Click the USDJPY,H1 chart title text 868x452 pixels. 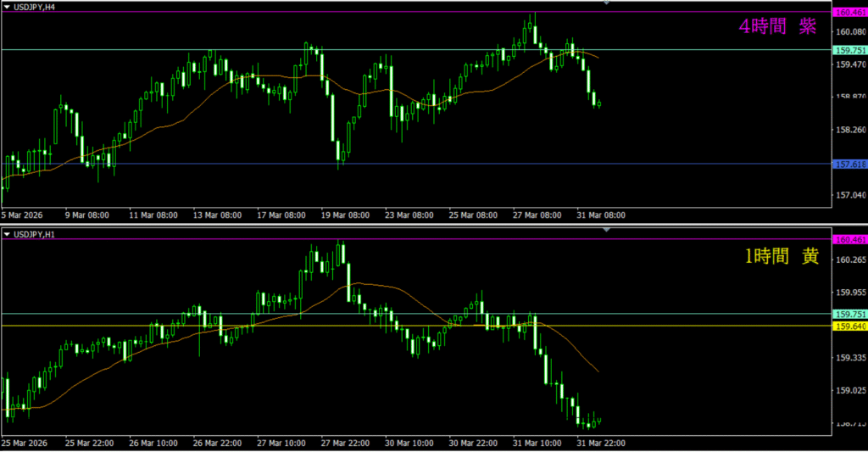pos(37,233)
